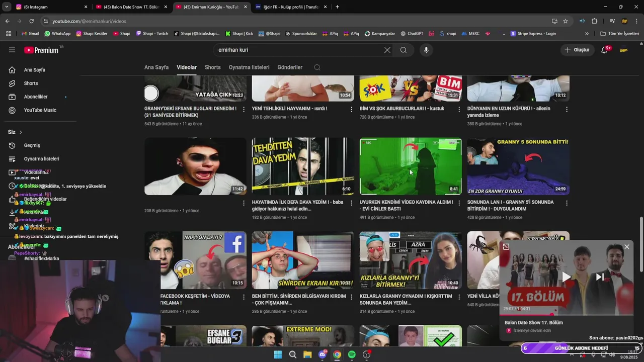Open YouTube Music in the sidebar
The image size is (644, 362).
(40, 110)
